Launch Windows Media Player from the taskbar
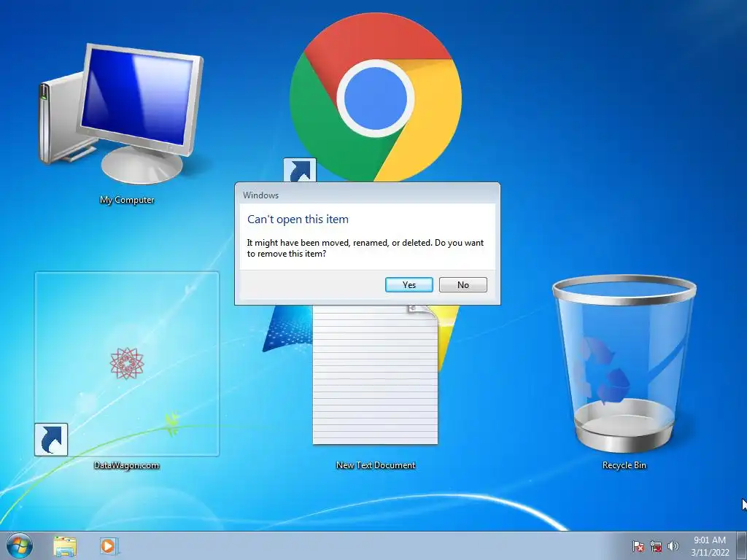Viewport: 747px width, 560px height. pyautogui.click(x=109, y=546)
